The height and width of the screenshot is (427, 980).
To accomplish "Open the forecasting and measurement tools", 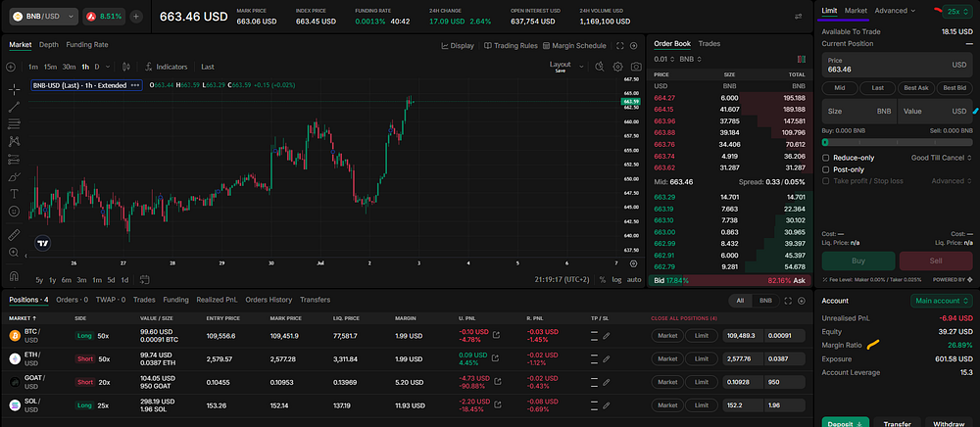I will (x=14, y=160).
